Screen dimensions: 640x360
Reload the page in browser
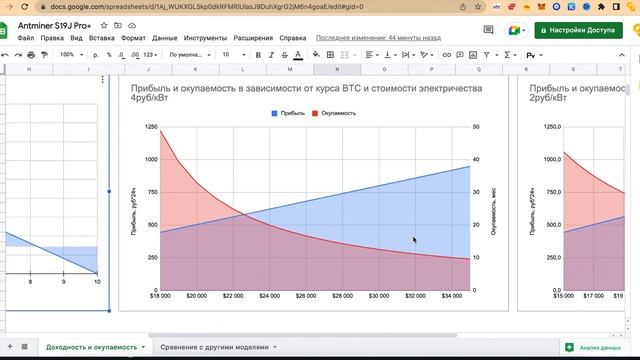click(x=24, y=7)
